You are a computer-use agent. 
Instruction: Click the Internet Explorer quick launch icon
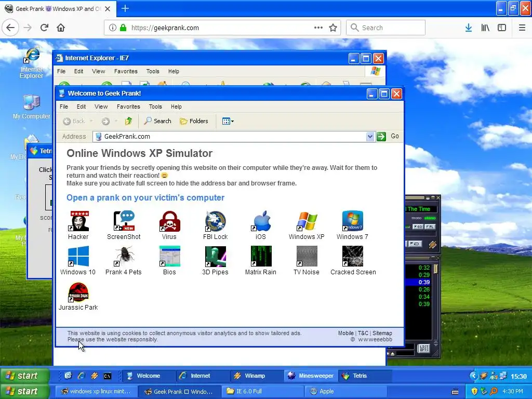(82, 376)
